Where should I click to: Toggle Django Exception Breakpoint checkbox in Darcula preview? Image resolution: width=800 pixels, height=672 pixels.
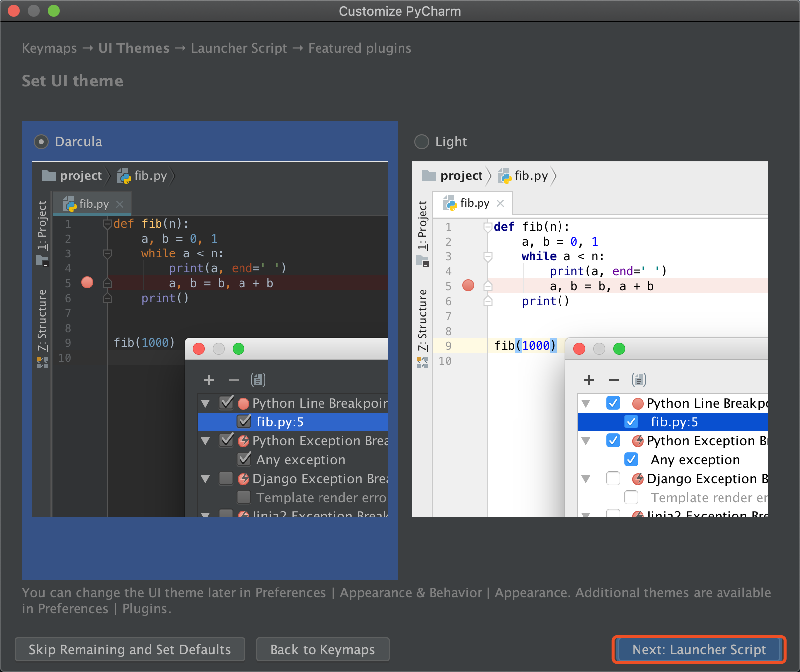[226, 478]
